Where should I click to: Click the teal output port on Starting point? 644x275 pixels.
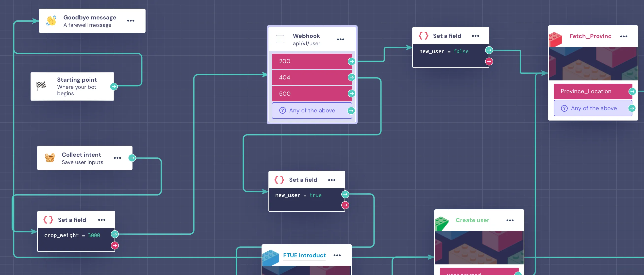coord(114,87)
